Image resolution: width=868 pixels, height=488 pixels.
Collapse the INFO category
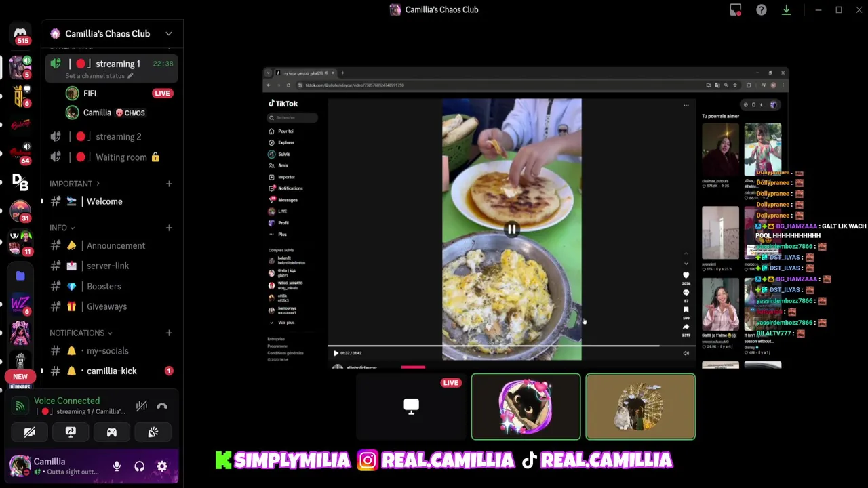[x=62, y=228]
